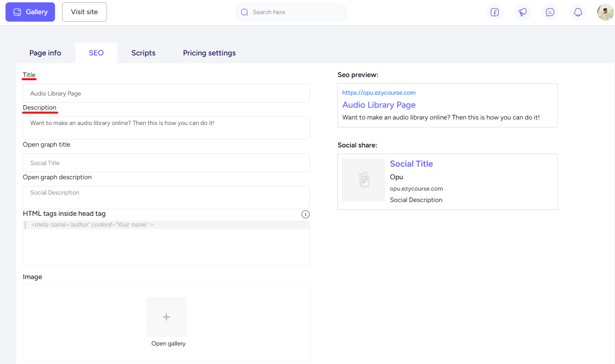Open the user profile avatar
This screenshot has width=615, height=364.
click(x=605, y=12)
